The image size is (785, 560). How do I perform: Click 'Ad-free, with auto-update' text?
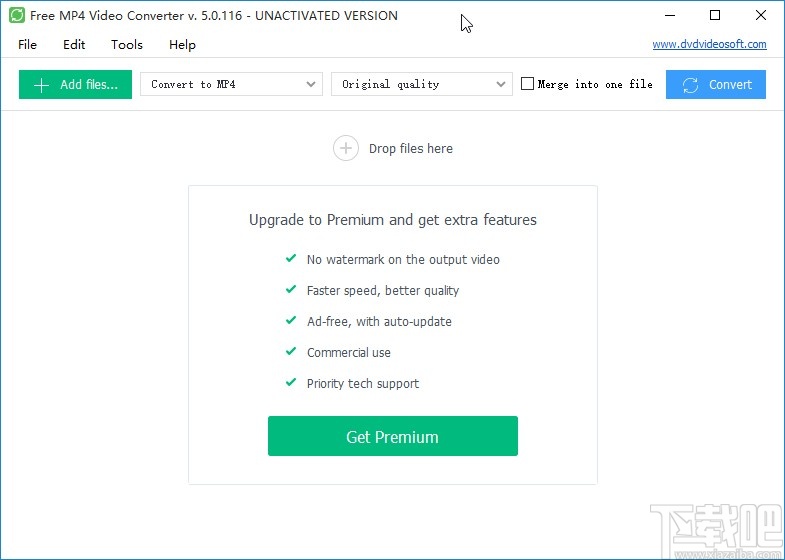(x=379, y=321)
